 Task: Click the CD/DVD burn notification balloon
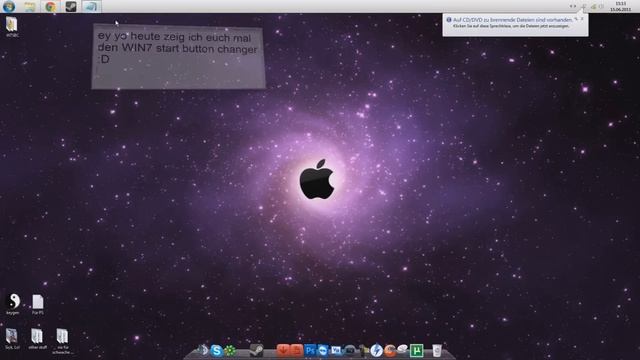coord(516,25)
